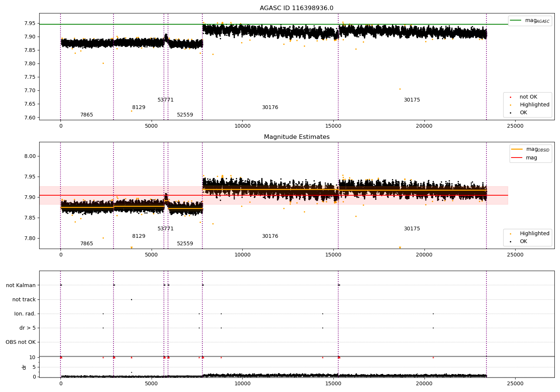Click the 25000 x-axis tick under bottom plot
Viewport: 560px width, 392px height.
515,384
